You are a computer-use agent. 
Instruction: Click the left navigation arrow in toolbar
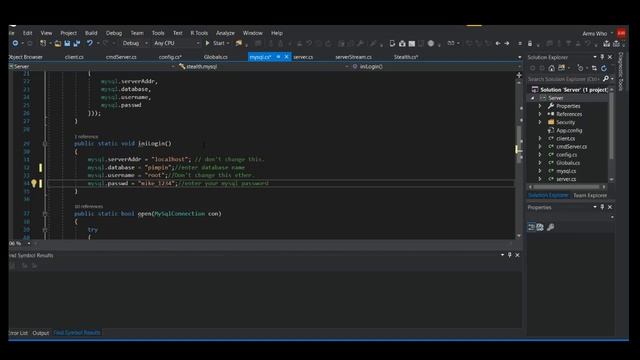(498, 43)
